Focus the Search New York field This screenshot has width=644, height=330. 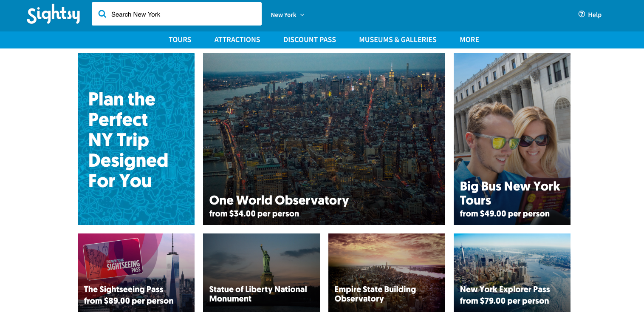coord(177,14)
